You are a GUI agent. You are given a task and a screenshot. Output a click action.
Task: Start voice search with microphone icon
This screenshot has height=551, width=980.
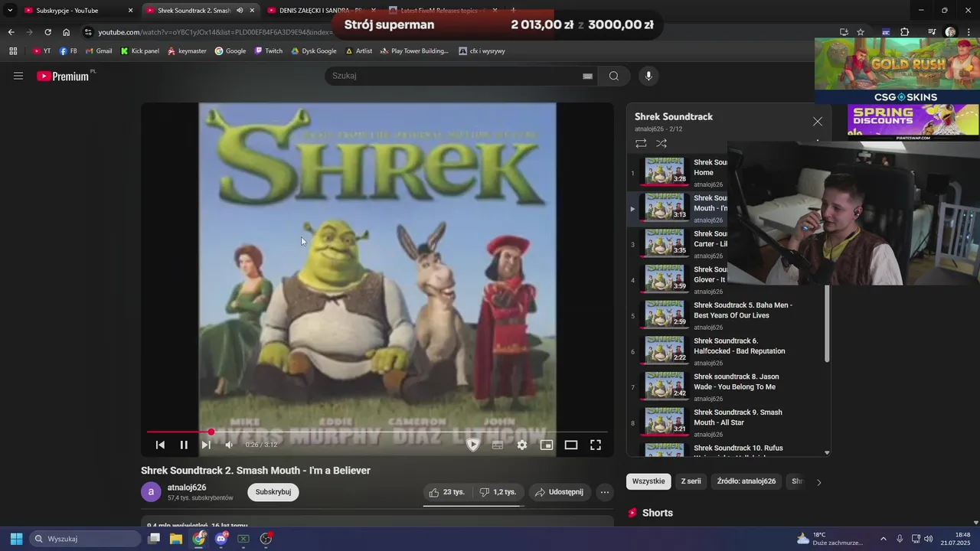tap(648, 76)
